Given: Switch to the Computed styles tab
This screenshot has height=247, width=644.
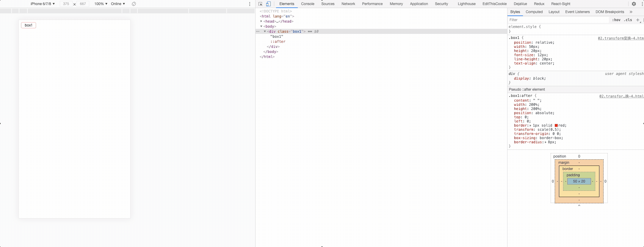Looking at the screenshot, I should click(534, 12).
